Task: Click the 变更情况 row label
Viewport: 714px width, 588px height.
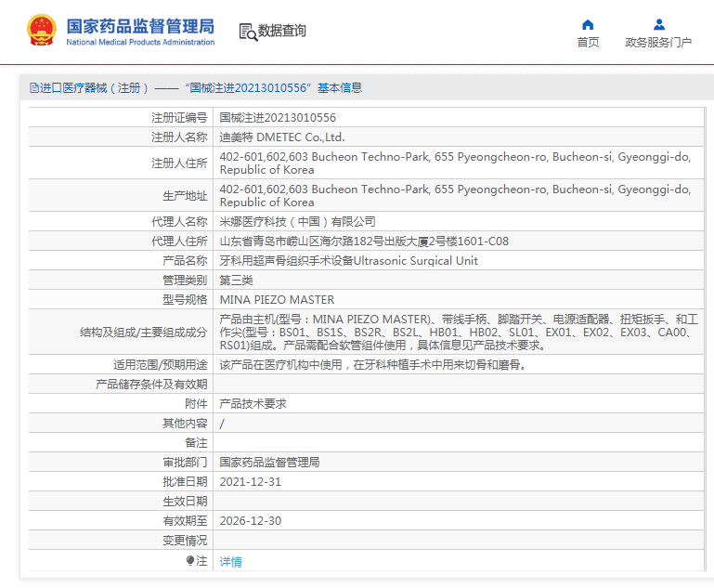Action: pyautogui.click(x=185, y=541)
